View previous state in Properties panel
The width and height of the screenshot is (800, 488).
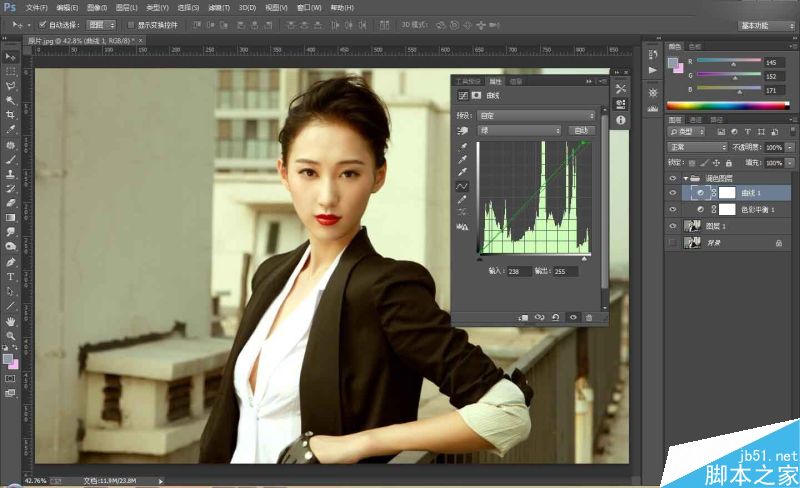point(539,318)
